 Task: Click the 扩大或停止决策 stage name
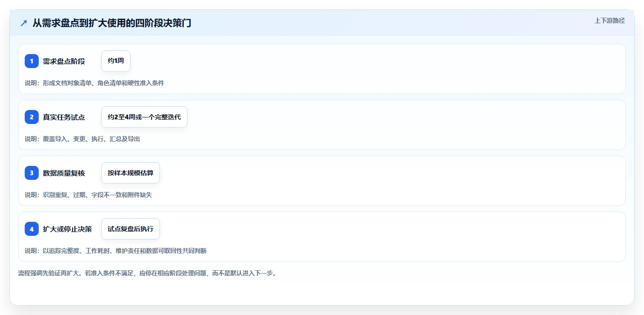pyautogui.click(x=68, y=229)
